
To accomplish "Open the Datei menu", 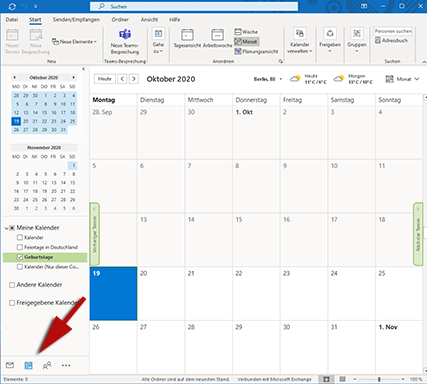I will pyautogui.click(x=12, y=20).
